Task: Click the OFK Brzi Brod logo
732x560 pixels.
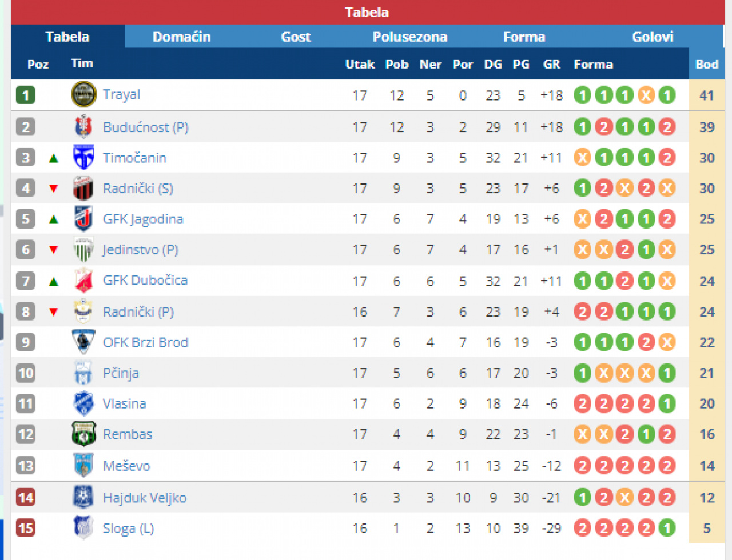Action: click(83, 342)
